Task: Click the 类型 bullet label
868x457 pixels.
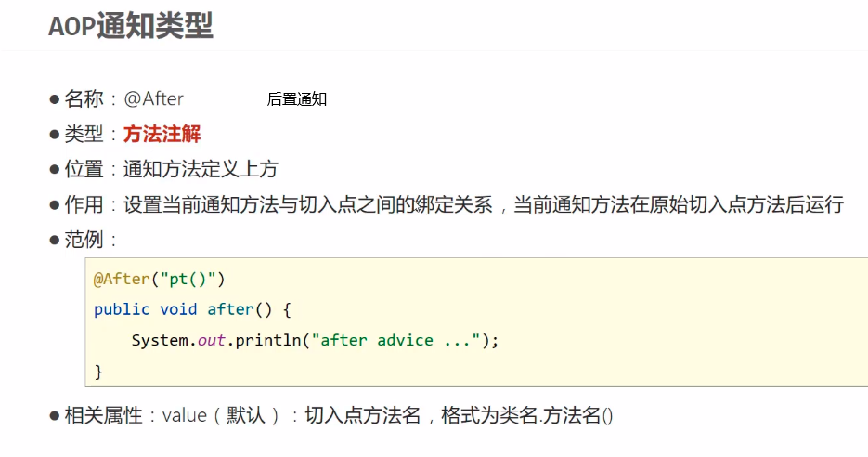Action: coord(84,134)
